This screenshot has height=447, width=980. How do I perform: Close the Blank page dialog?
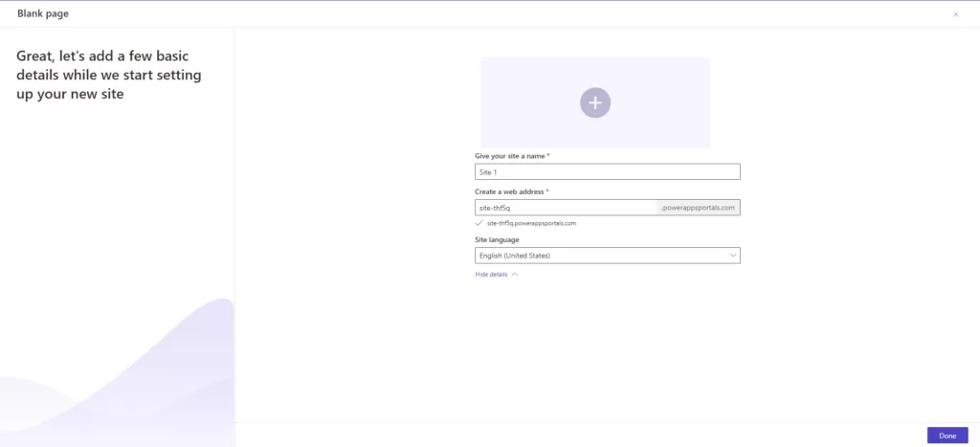955,14
